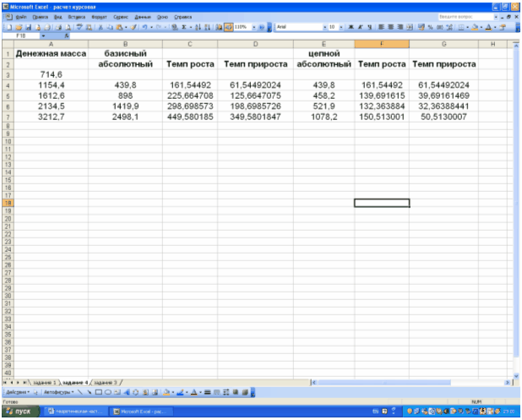Screen dimensions: 522x420
Task: Select the Rectangle drawing tool
Action: click(x=99, y=392)
